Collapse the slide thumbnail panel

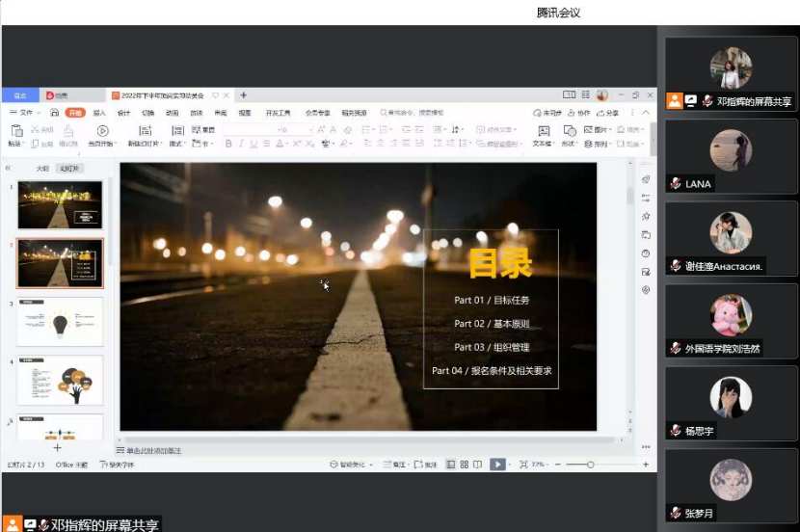coord(9,168)
